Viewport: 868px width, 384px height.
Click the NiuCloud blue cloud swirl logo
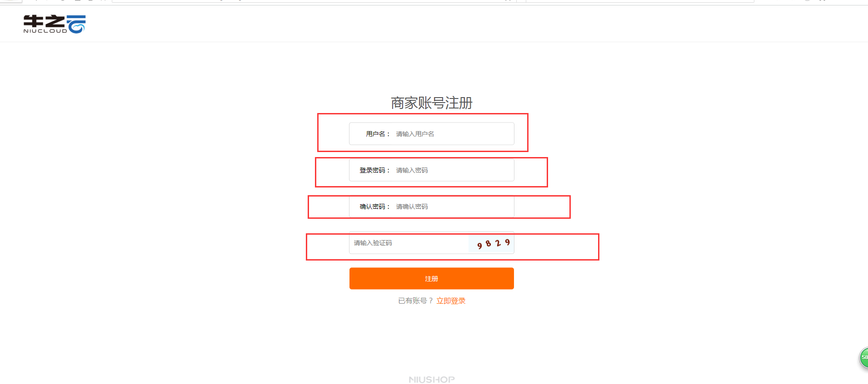76,24
